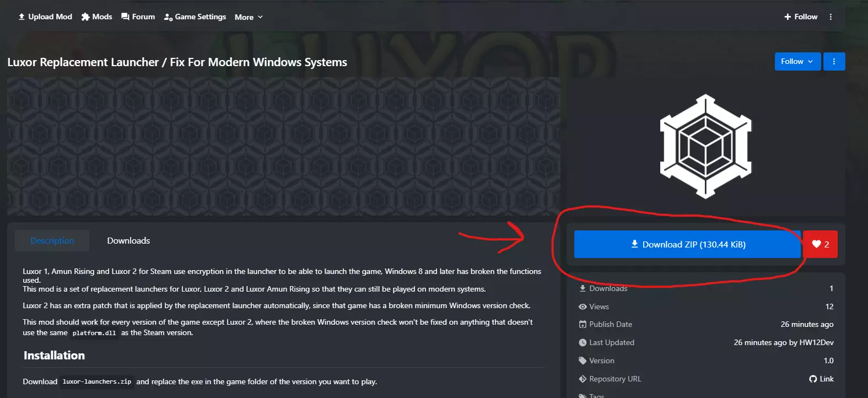Open the blue Follow dropdown button

[x=797, y=61]
